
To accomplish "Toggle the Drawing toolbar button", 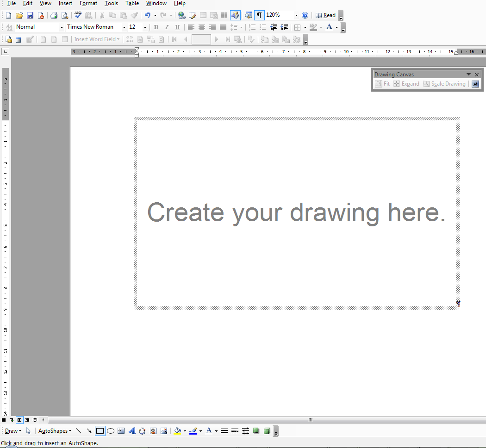I will (x=235, y=15).
